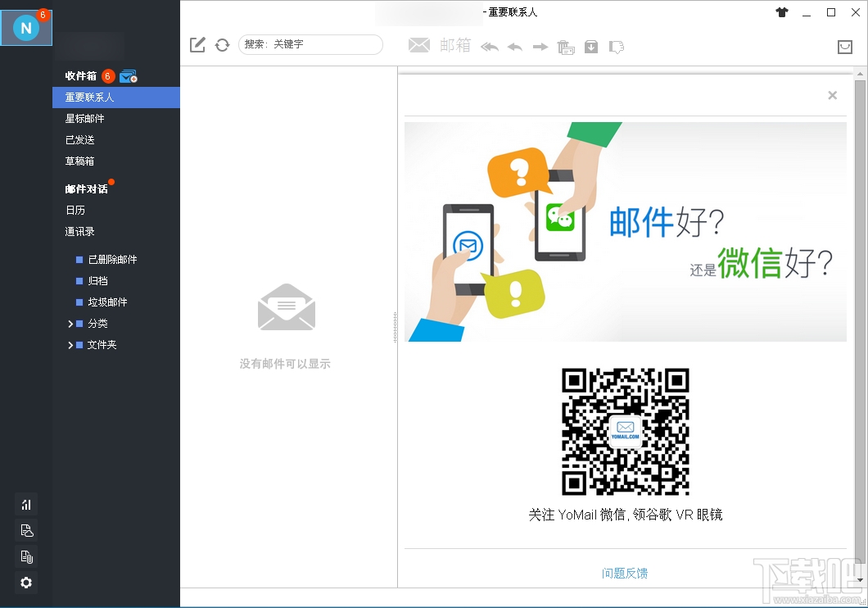Viewport: 868px width, 608px height.
Task: Click the inbox tray icon at toolbar right
Action: click(x=845, y=47)
